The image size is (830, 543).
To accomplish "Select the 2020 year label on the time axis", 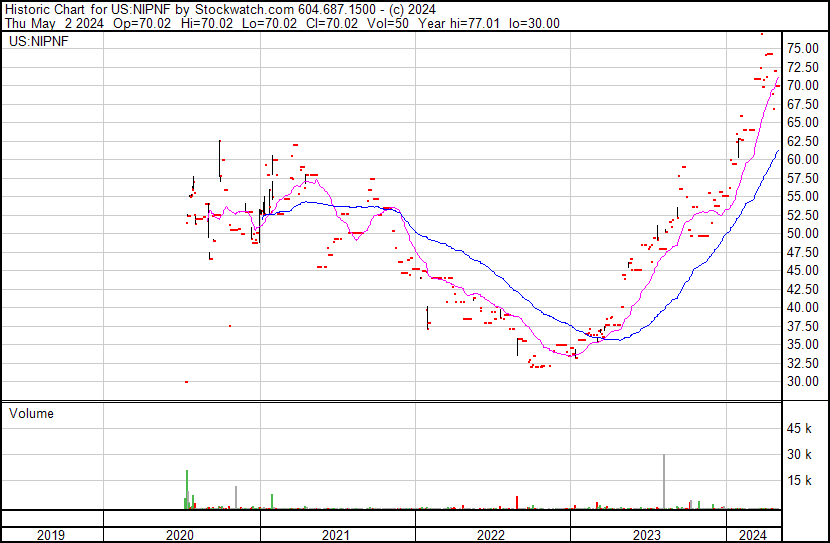I will (x=181, y=534).
